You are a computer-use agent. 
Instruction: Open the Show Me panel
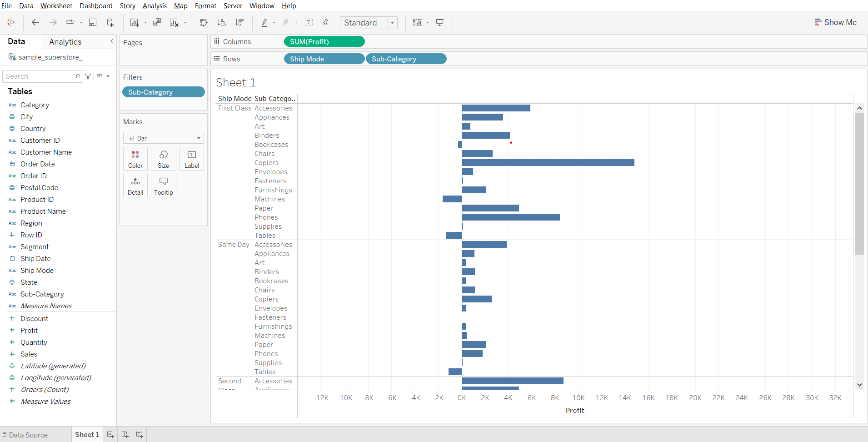click(x=835, y=22)
